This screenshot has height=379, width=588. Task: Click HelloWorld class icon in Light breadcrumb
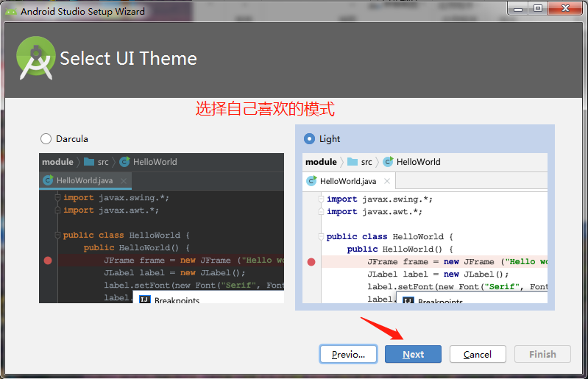tap(388, 162)
